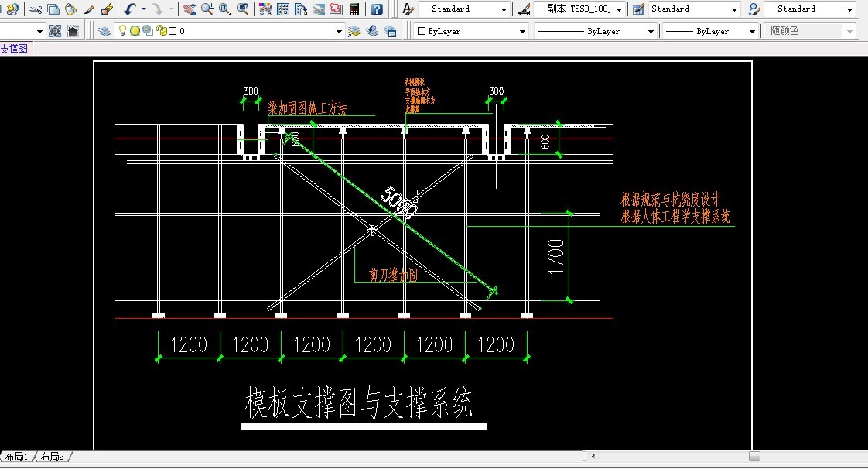This screenshot has width=868, height=469.
Task: Open the table style Standard dropdown
Action: tap(735, 9)
